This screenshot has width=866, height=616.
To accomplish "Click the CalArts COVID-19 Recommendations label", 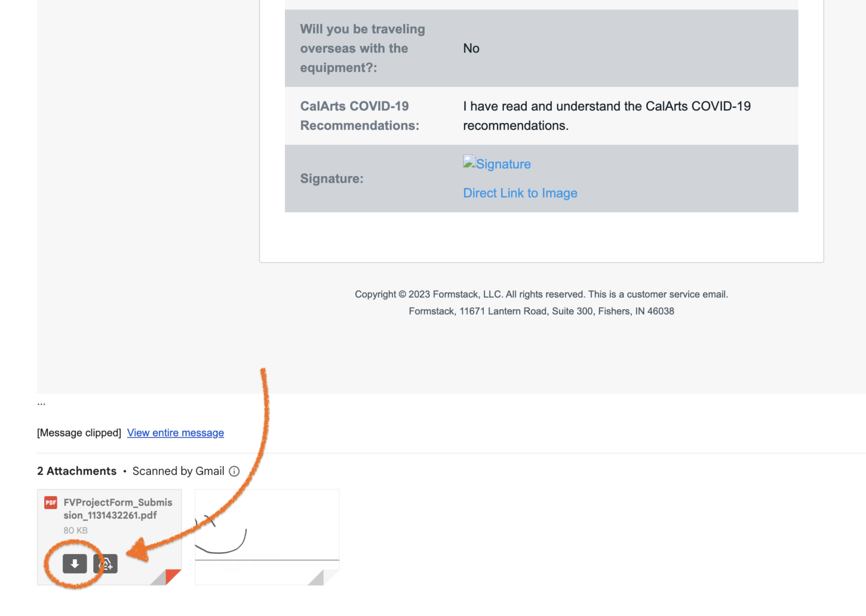I will click(x=360, y=116).
